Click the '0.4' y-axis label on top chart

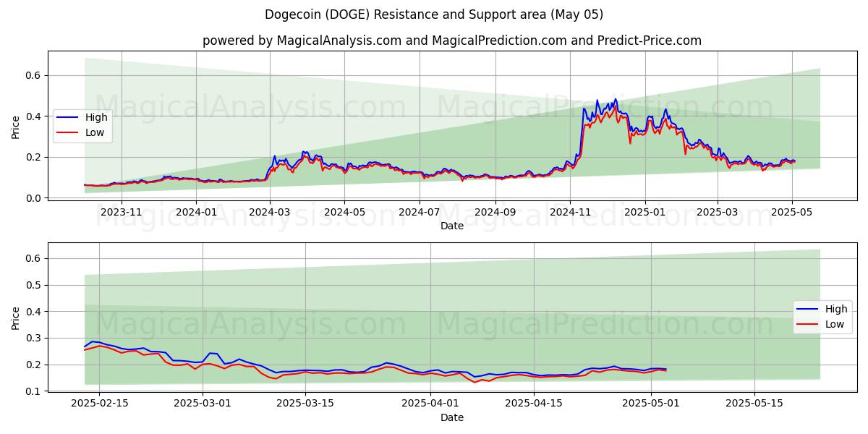click(x=35, y=116)
